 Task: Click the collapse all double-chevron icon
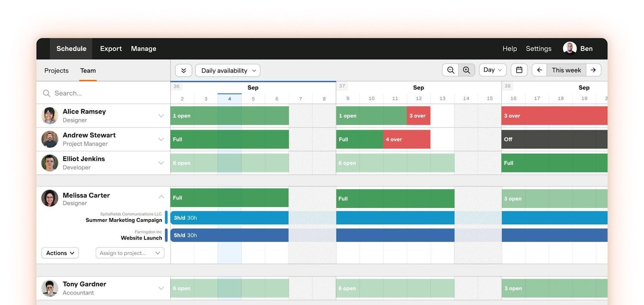point(184,70)
